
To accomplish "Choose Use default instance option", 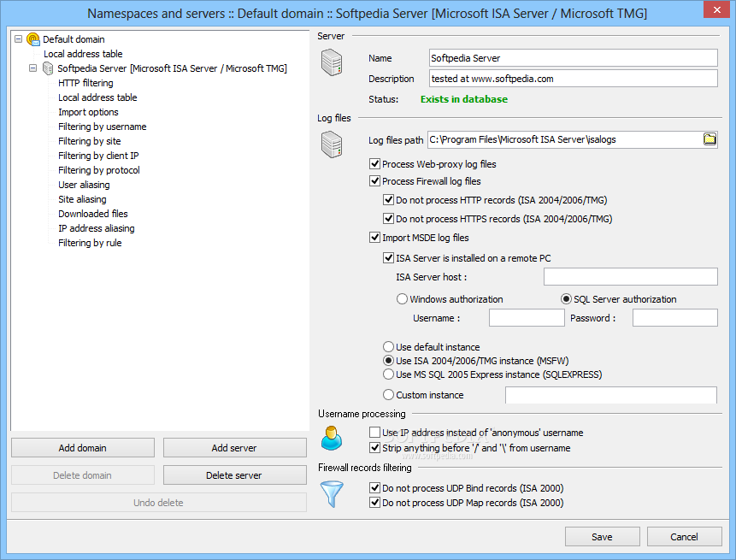I will coord(388,347).
